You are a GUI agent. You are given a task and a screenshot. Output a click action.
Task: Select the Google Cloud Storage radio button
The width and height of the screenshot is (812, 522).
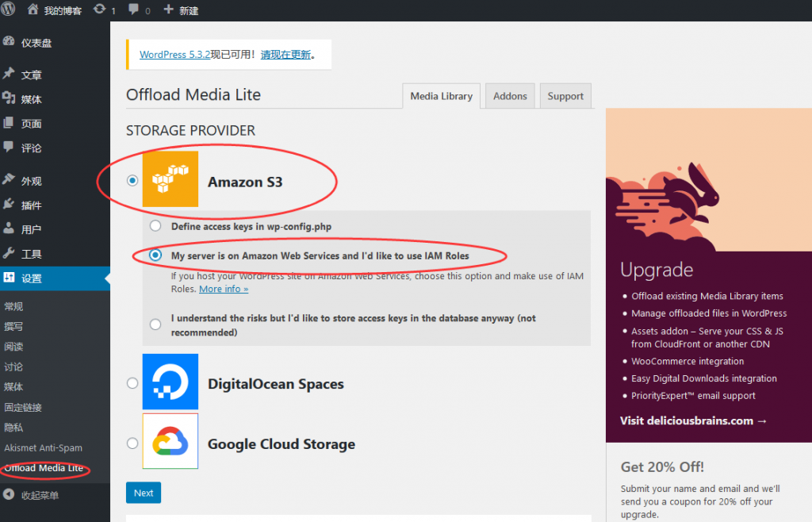click(132, 443)
